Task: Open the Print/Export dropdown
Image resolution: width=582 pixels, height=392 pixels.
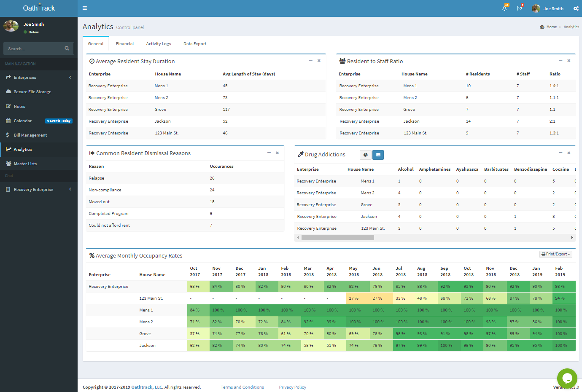Action: tap(556, 254)
